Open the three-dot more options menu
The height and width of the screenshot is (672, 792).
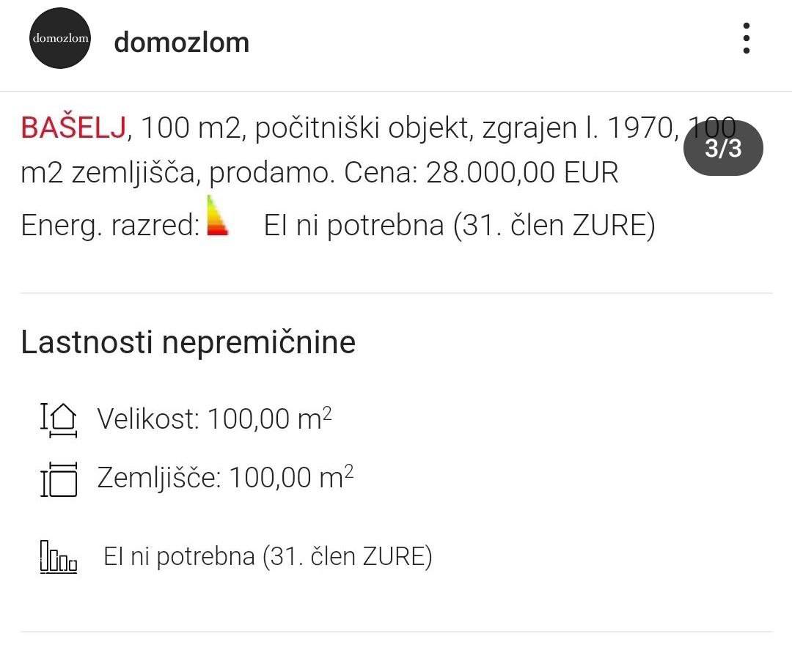pos(746,39)
